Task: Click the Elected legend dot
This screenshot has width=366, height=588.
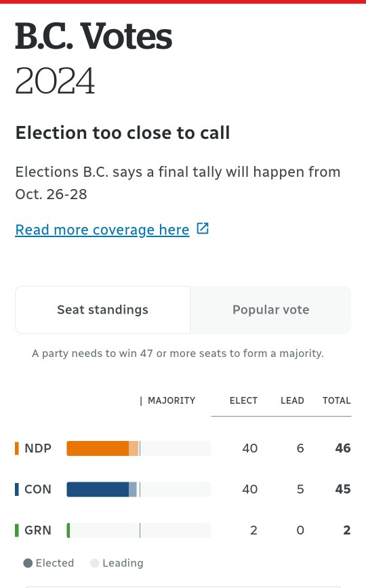Action: coord(28,563)
